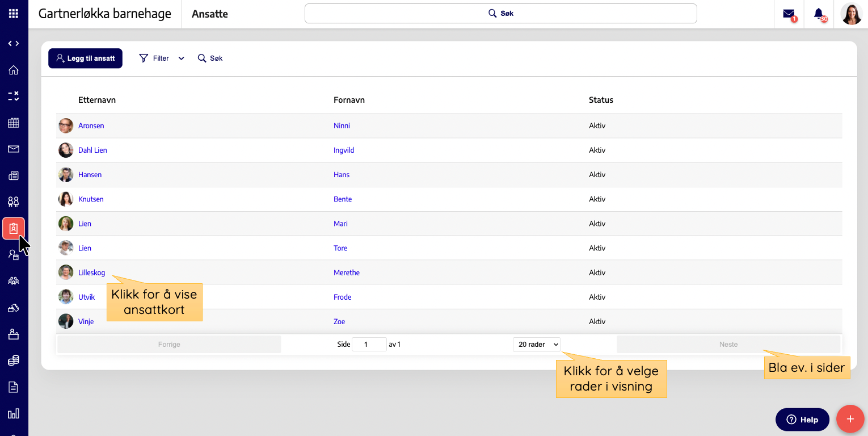Click Dahl Lien's profile photo
The image size is (868, 436).
tap(66, 150)
